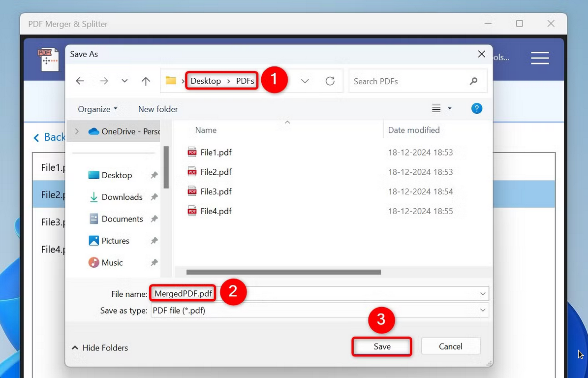Click the Cancel button
The width and height of the screenshot is (588, 378).
pos(450,346)
